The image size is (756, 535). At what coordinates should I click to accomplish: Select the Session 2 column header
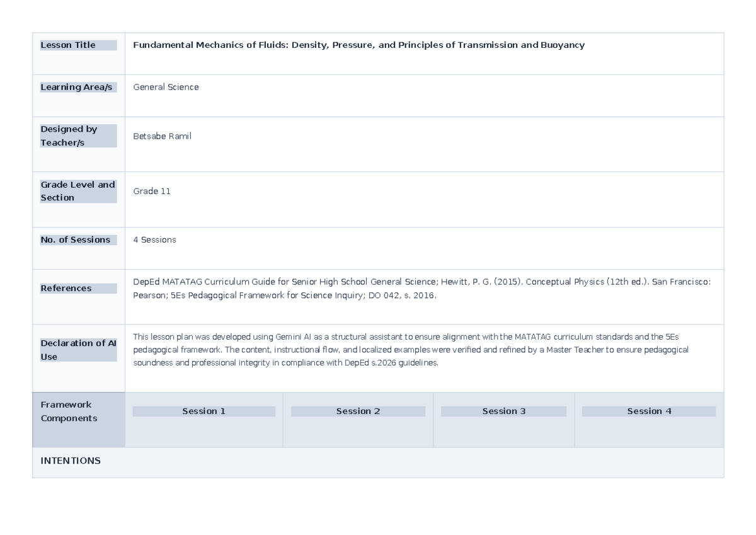coord(358,411)
